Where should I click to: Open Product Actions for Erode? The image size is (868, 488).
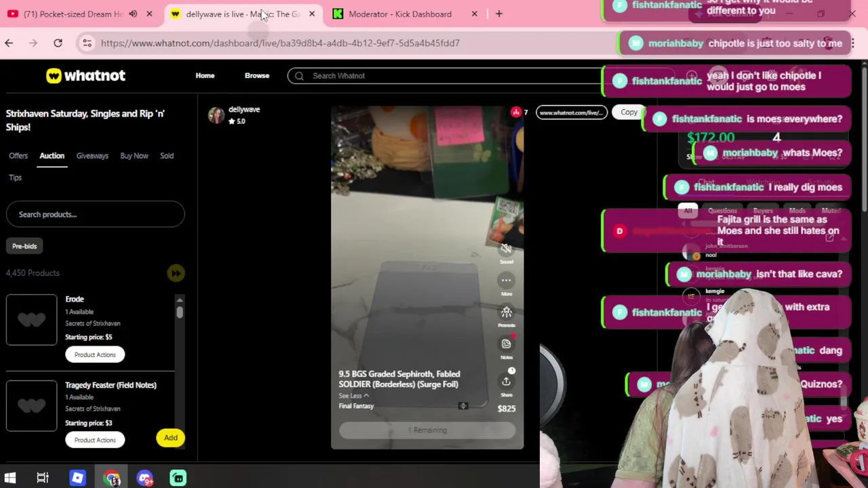click(95, 354)
